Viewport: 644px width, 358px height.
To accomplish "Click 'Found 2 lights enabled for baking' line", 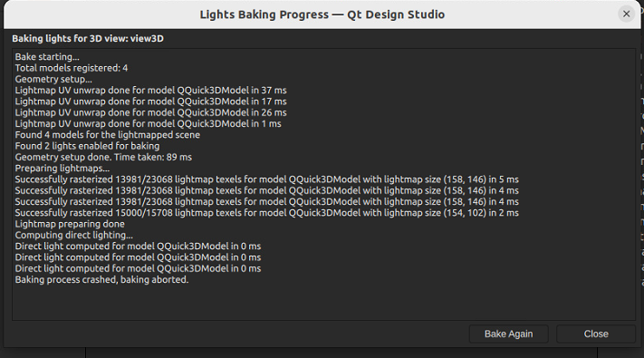I will (87, 146).
